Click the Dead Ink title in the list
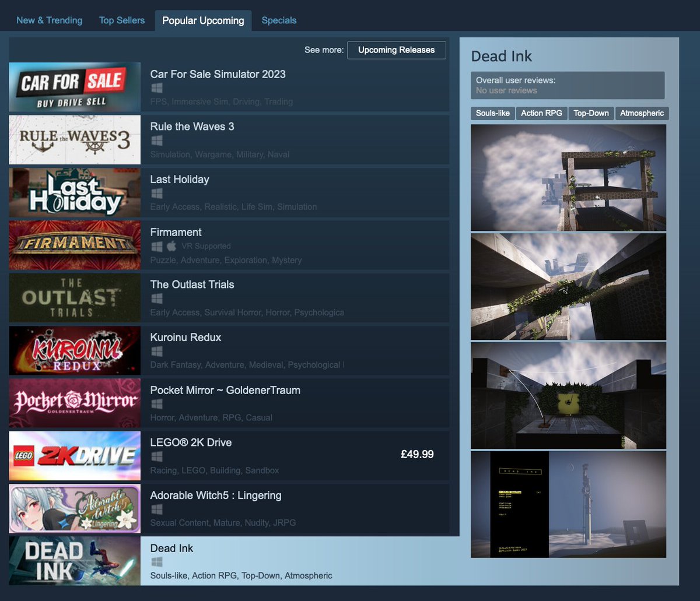 point(171,548)
